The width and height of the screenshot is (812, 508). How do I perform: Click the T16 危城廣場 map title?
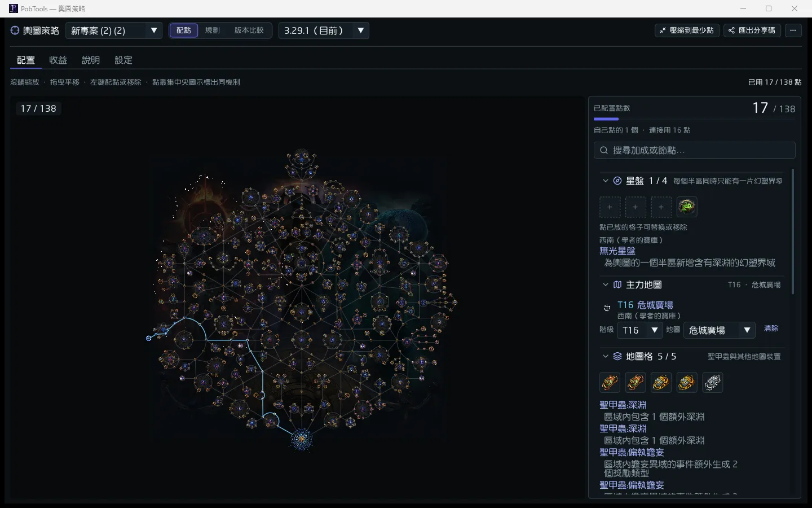click(645, 305)
